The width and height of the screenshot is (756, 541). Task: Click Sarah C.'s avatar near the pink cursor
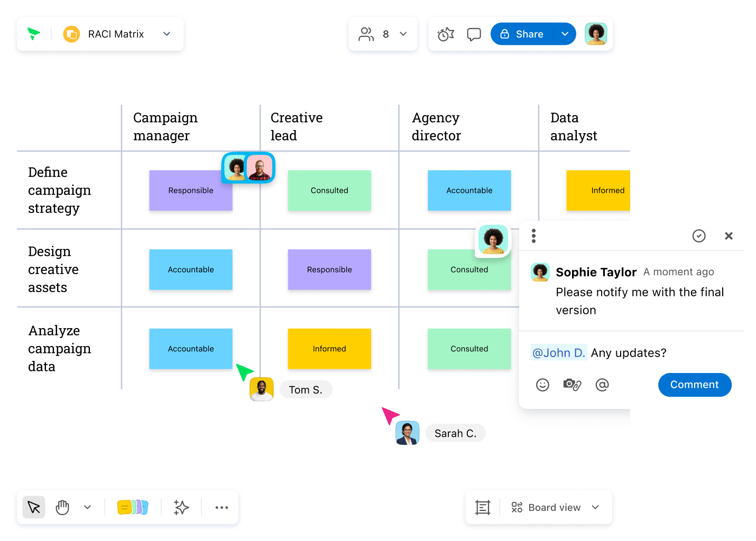[408, 433]
